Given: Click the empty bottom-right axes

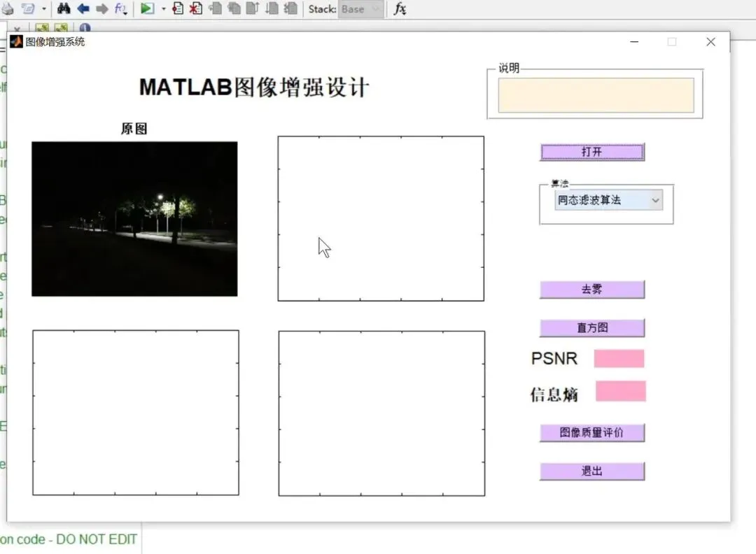Looking at the screenshot, I should (x=381, y=413).
